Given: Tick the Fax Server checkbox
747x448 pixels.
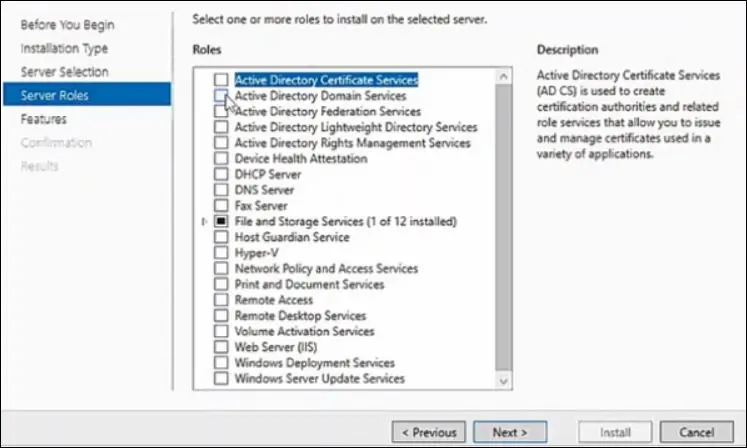Looking at the screenshot, I should tap(221, 206).
